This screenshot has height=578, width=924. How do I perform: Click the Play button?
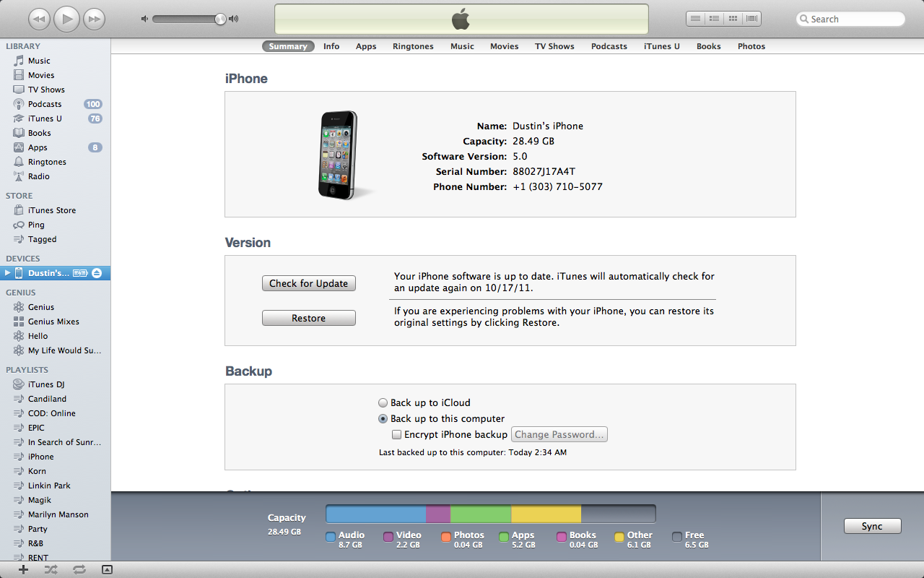click(x=67, y=19)
